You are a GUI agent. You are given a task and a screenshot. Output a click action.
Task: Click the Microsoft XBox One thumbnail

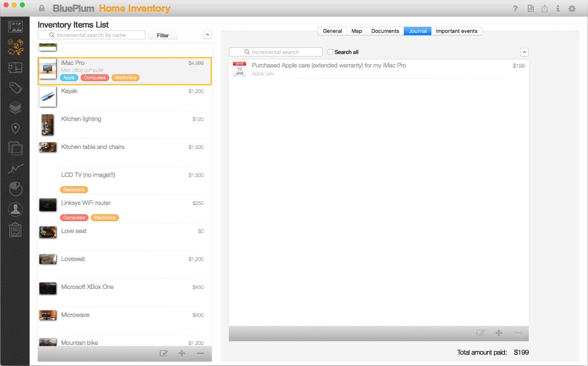click(x=47, y=288)
